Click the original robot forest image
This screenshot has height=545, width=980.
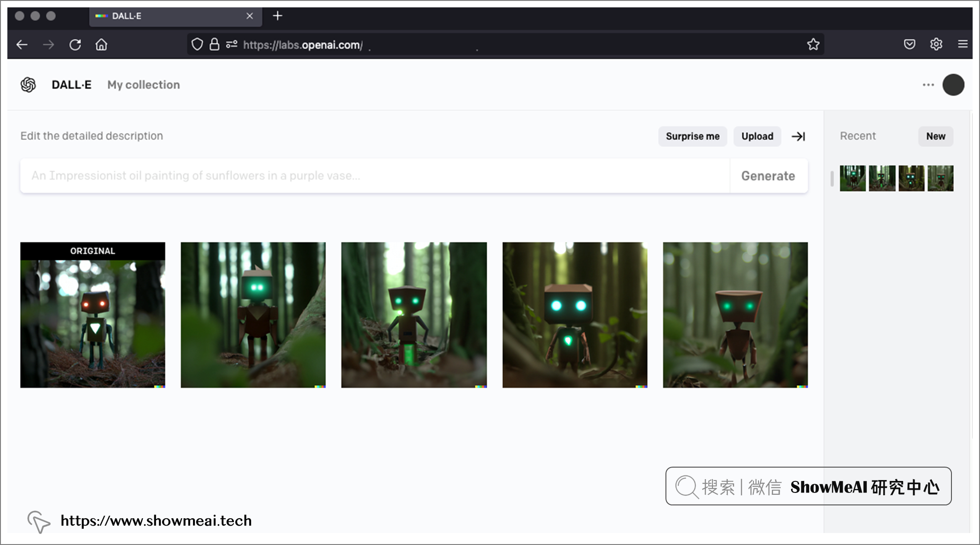click(x=93, y=315)
